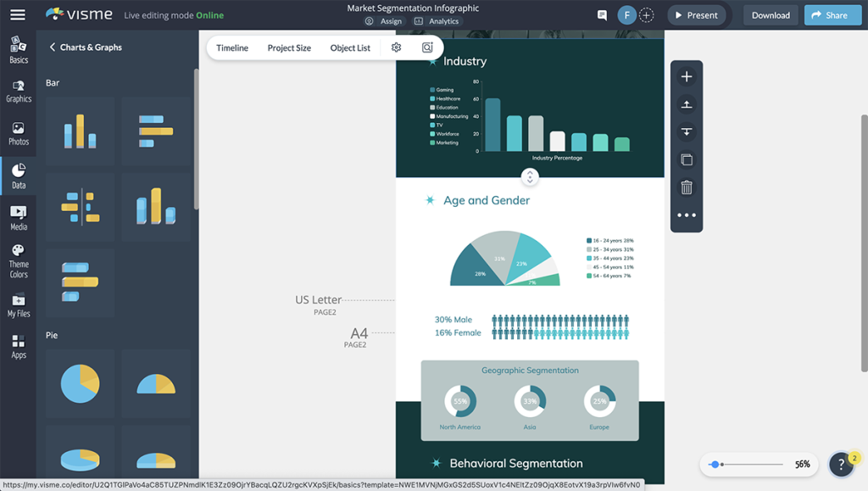Viewport: 868px width, 491px height.
Task: Open the comments icon in header
Action: pos(602,15)
